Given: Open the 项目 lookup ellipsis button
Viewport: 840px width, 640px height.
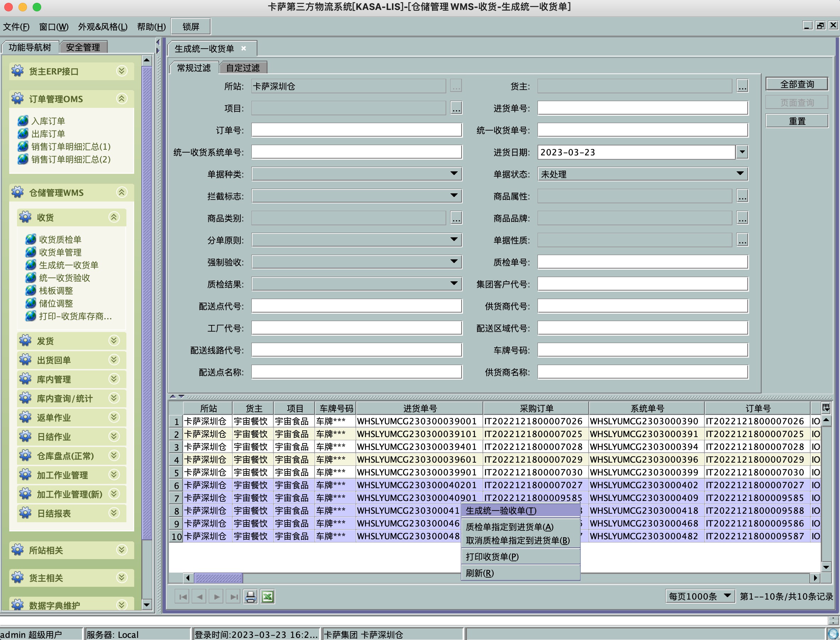Looking at the screenshot, I should 456,108.
